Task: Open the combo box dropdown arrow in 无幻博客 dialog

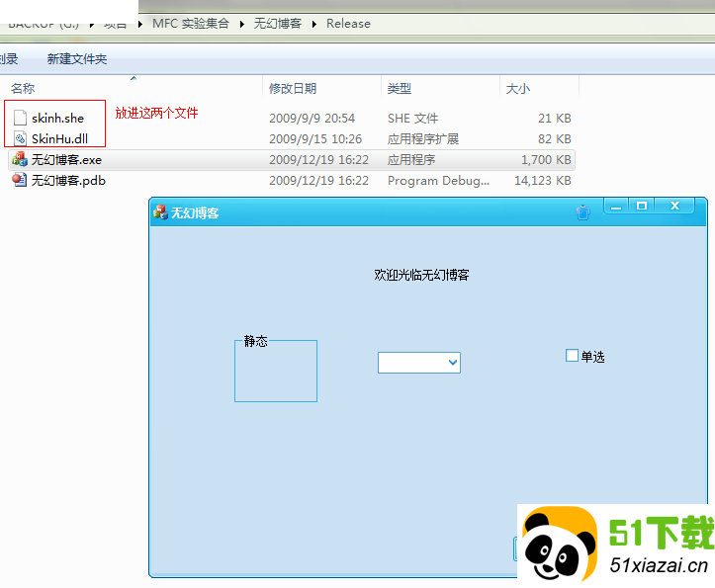Action: 452,363
